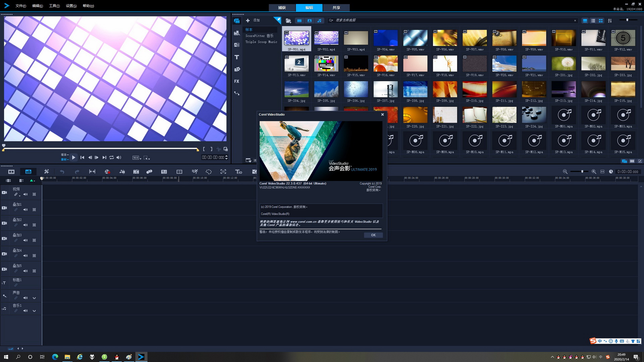644x362 pixels.
Task: Sort library clips with sort icon
Action: 610,20
